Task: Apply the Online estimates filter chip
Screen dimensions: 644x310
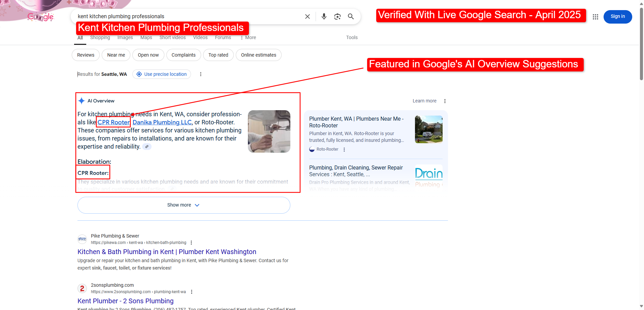Action: click(259, 55)
